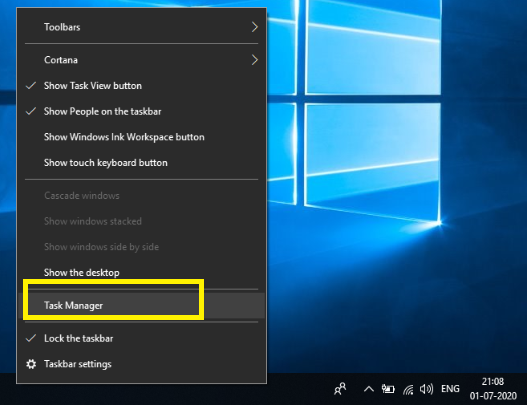Switch input language via ENG indicator
This screenshot has width=527, height=405.
tap(450, 389)
